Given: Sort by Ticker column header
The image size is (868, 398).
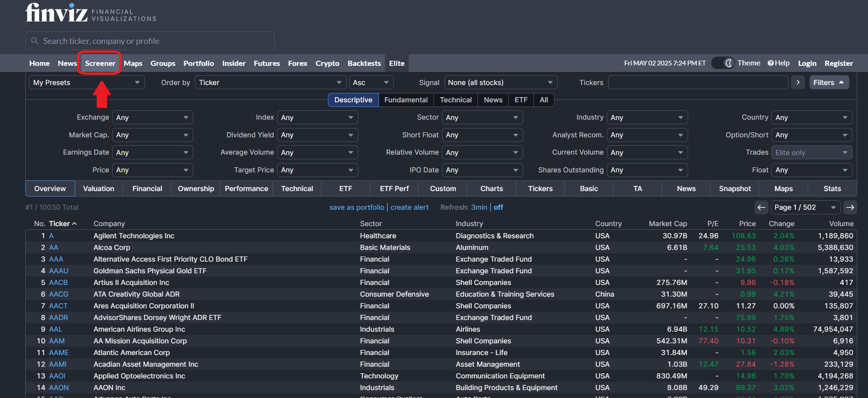Looking at the screenshot, I should click(63, 224).
